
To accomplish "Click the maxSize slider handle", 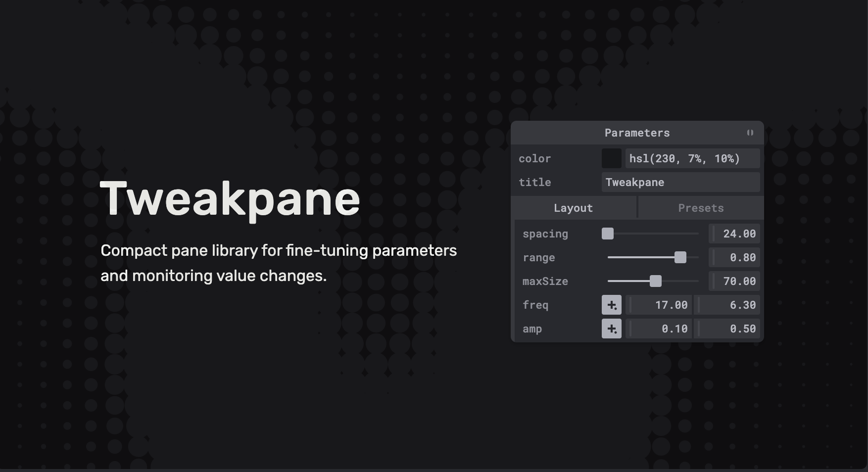I will [655, 281].
